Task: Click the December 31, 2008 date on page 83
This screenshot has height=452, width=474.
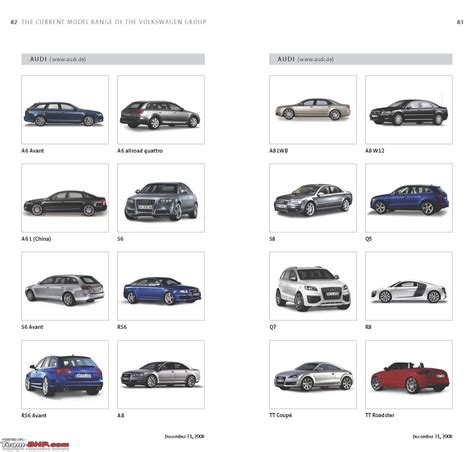Action: 432,436
